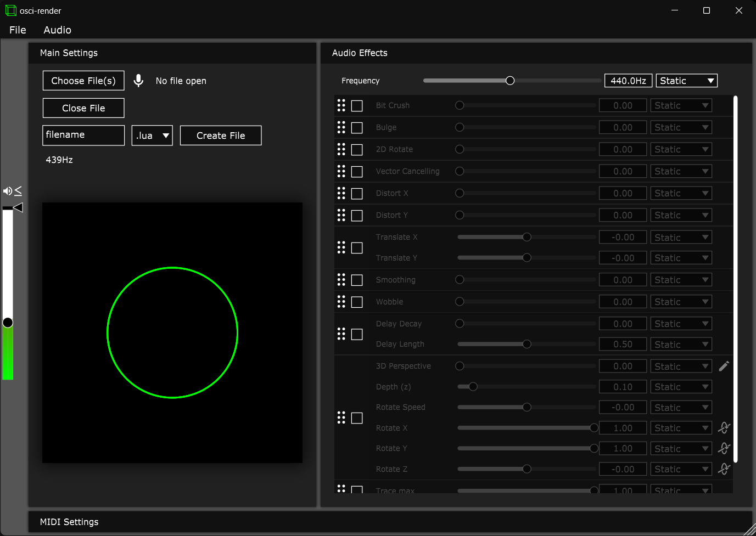Image resolution: width=756 pixels, height=536 pixels.
Task: Click the drag handle for Wobble effect
Action: click(341, 302)
